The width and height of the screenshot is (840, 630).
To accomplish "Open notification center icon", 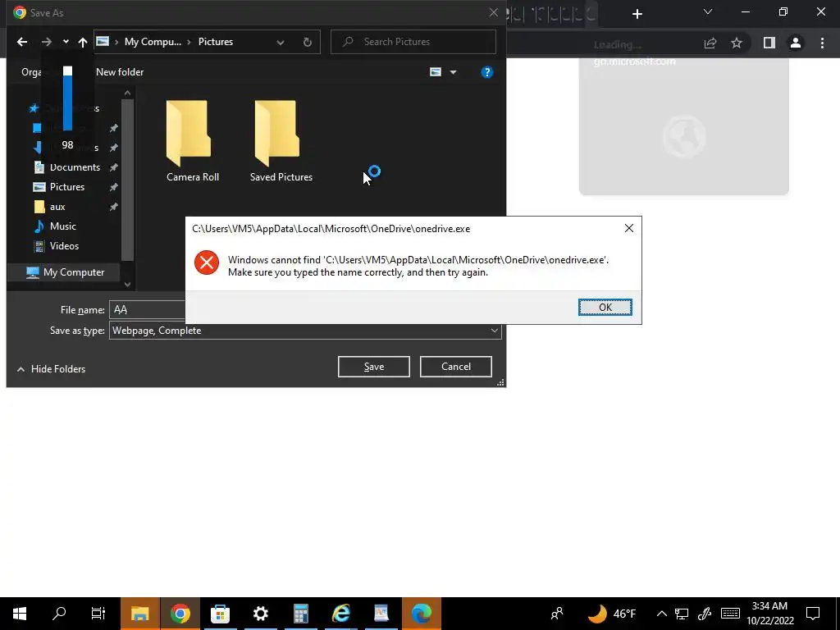I will 813,614.
